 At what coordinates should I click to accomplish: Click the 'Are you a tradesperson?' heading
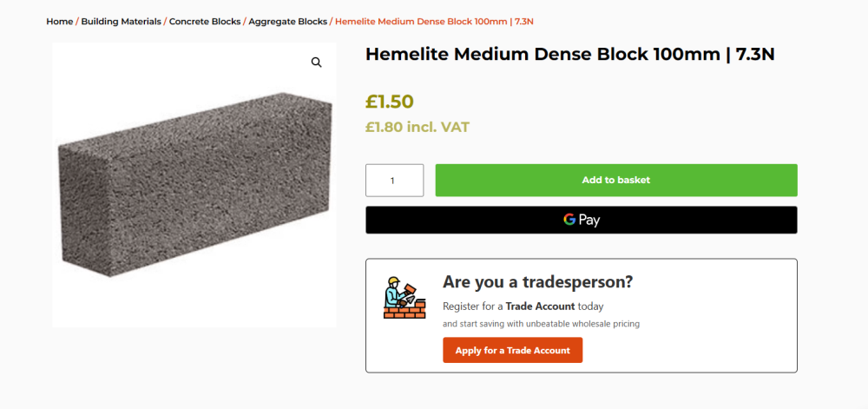pos(537,281)
